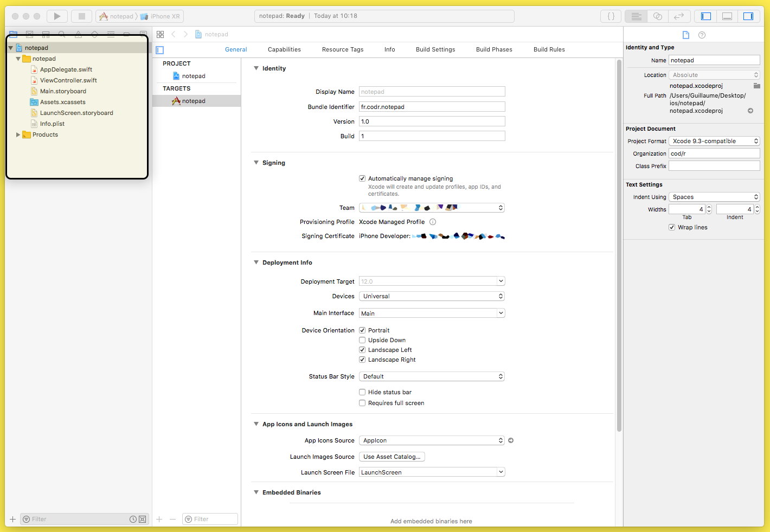Uncheck Landscape Left orientation

click(x=362, y=350)
